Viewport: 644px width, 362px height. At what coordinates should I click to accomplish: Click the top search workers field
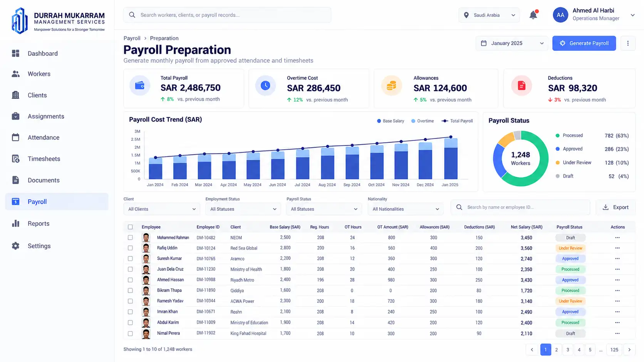pos(227,15)
